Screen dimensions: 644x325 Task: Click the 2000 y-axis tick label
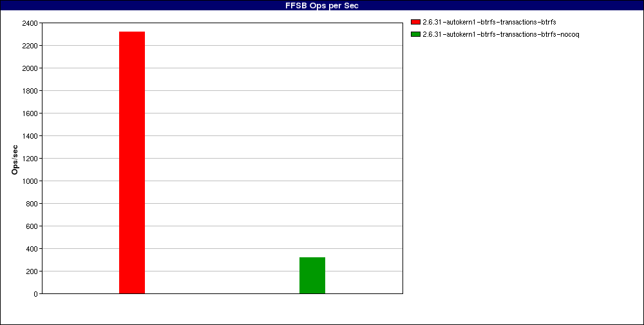[30, 68]
